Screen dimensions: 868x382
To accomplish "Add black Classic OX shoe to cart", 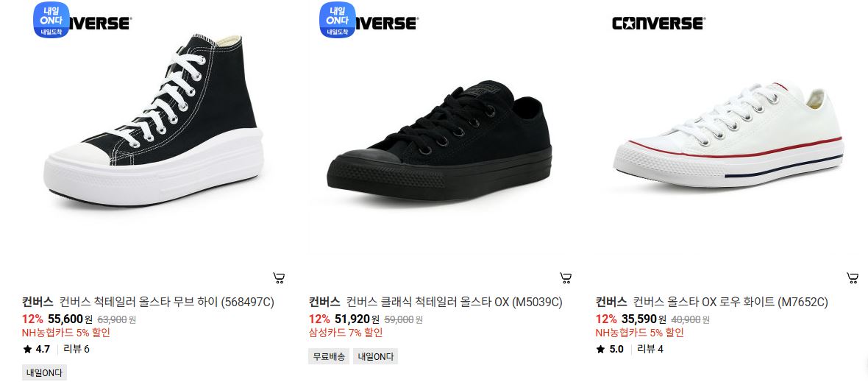I will coord(566,278).
